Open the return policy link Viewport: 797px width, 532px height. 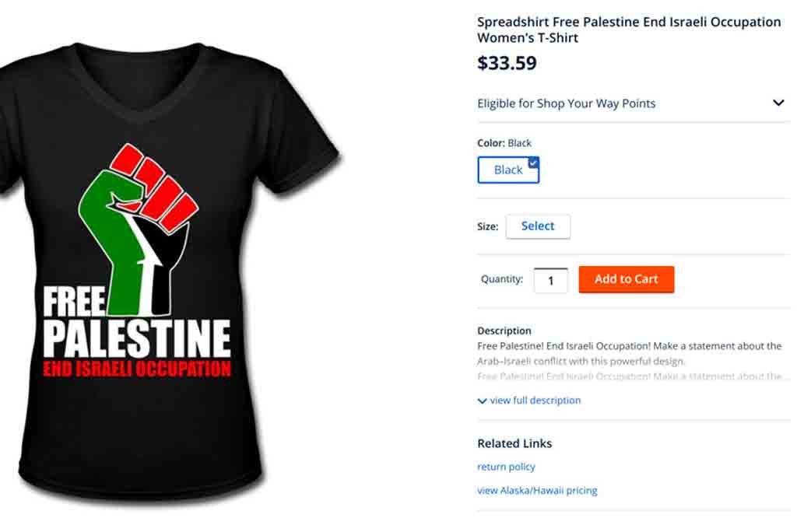click(x=506, y=467)
